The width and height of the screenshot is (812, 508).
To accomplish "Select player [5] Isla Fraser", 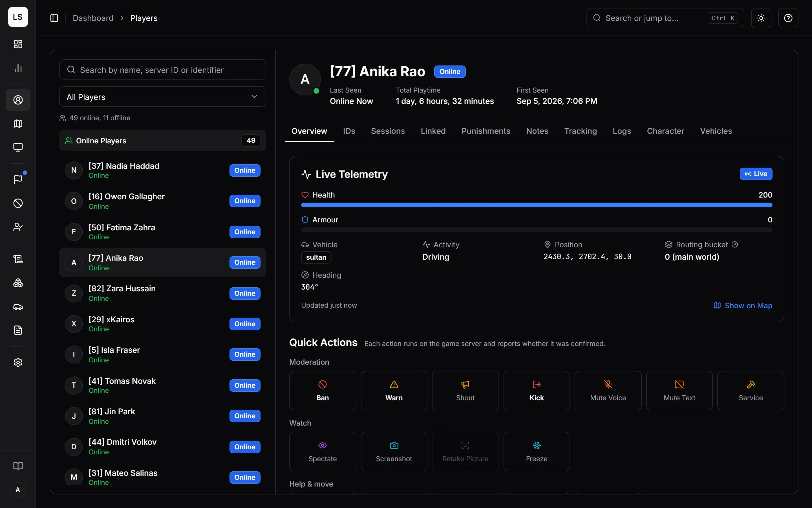I will (x=162, y=354).
